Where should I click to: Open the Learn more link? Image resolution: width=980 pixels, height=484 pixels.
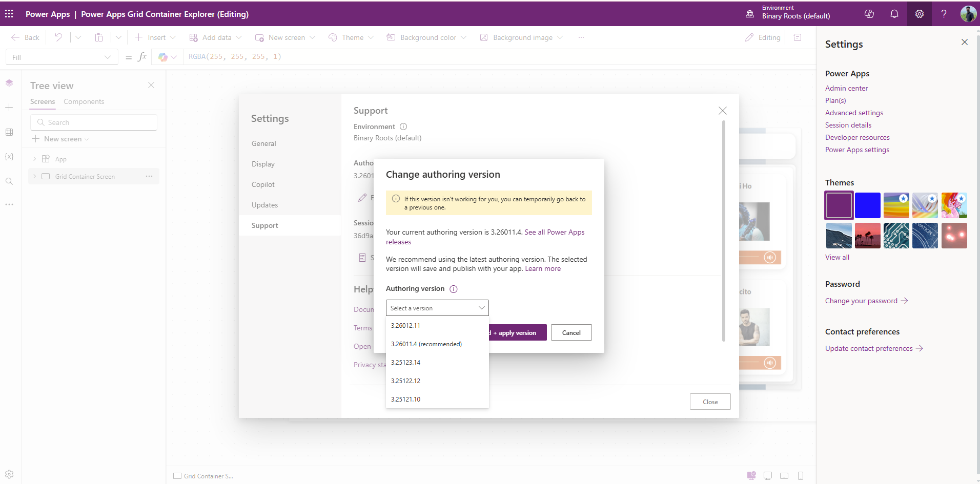pos(543,268)
